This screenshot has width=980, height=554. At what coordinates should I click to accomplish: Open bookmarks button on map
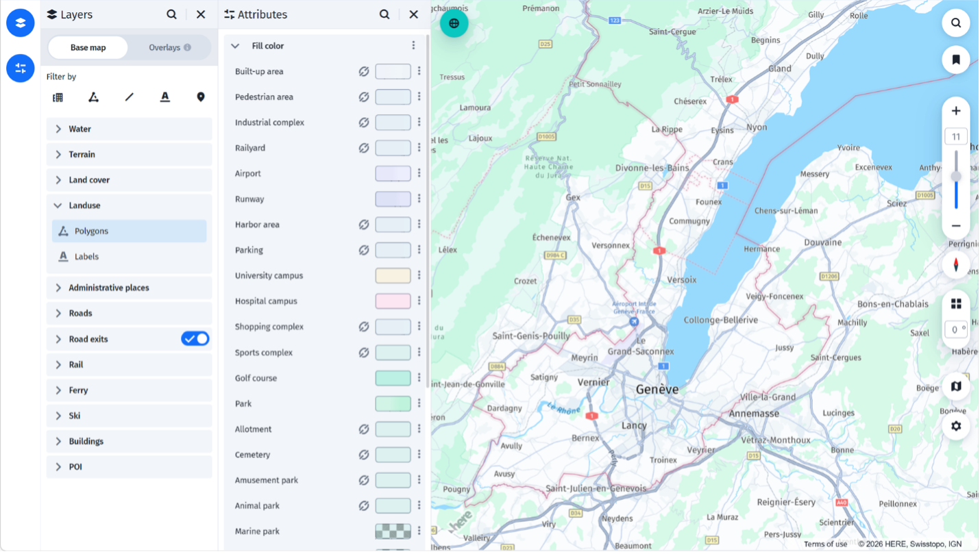956,60
